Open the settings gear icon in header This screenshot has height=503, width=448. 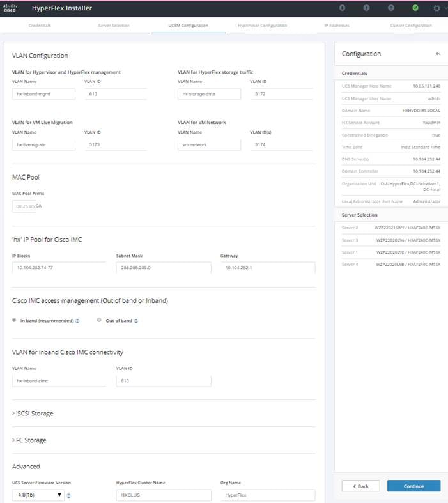436,8
